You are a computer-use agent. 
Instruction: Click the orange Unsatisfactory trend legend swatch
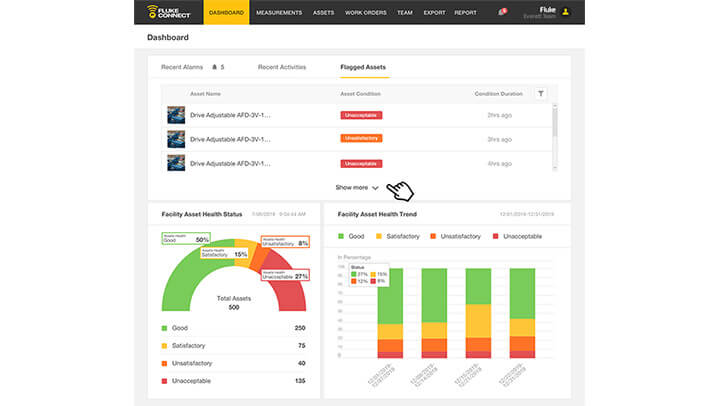(433, 236)
